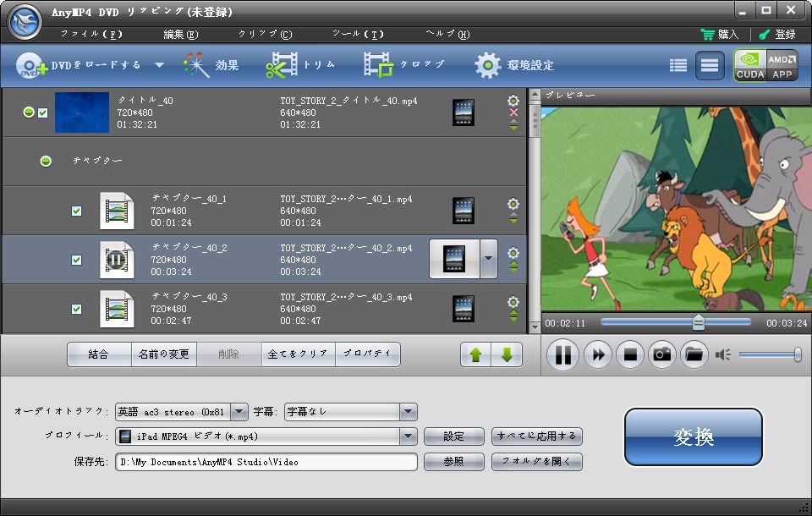
Task: Click the purchase (購入) cart link
Action: click(x=720, y=34)
